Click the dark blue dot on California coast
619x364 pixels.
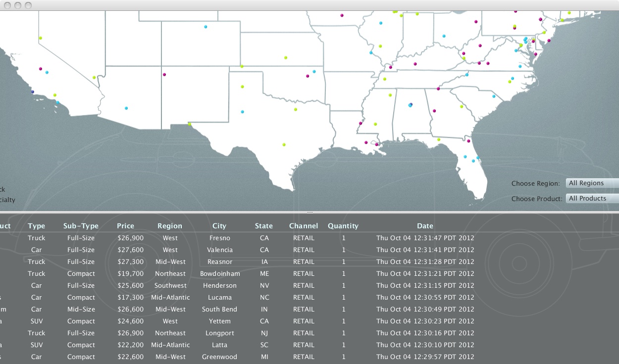coord(33,92)
